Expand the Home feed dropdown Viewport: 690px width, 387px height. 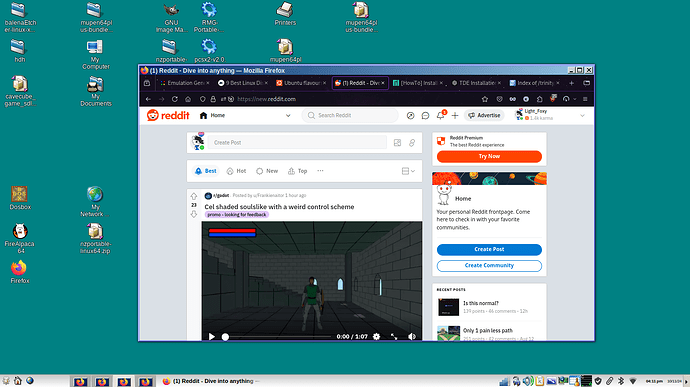(288, 115)
